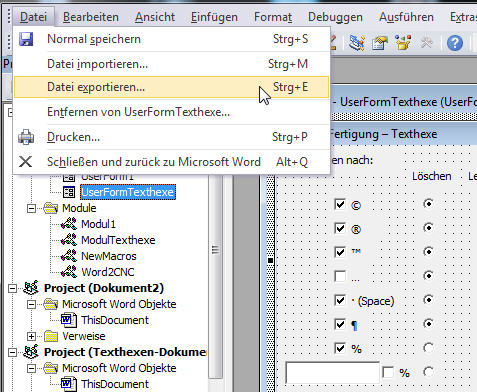Select Löschen radio button for ® row

tap(428, 228)
